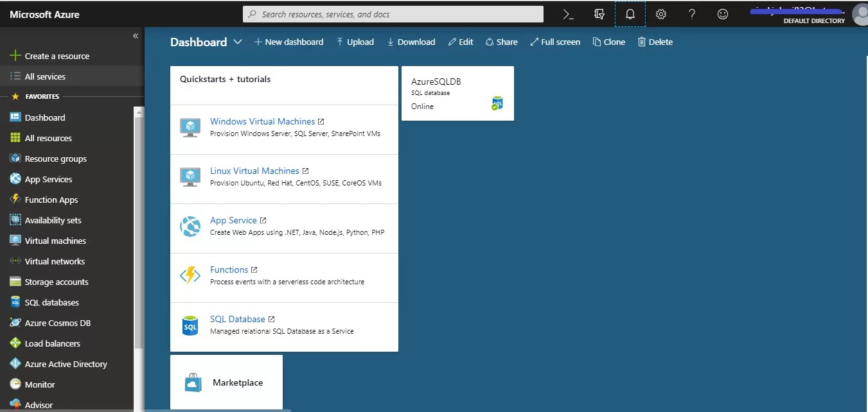Open the AzureSQLDB tile
868x412 pixels.
coord(457,93)
